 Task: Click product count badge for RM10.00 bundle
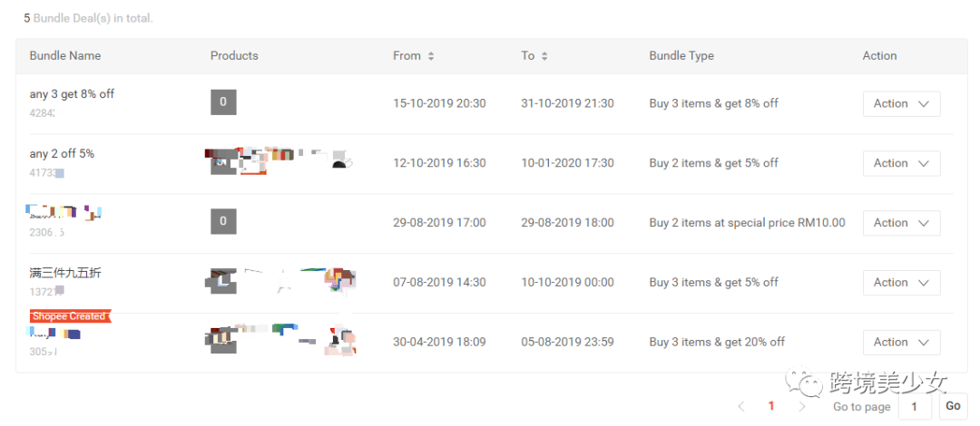pyautogui.click(x=223, y=222)
